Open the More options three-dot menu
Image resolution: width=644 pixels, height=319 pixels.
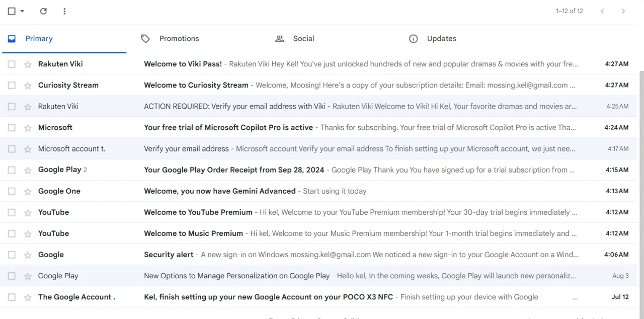pos(64,11)
